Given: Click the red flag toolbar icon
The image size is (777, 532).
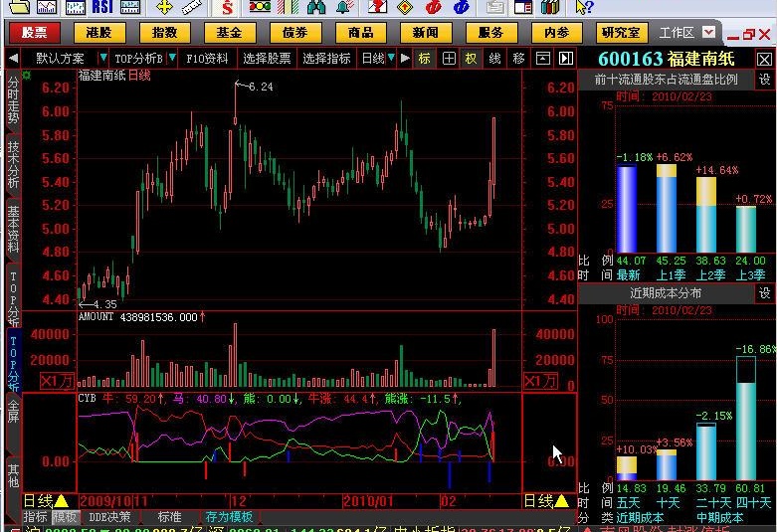Looking at the screenshot, I should (378, 6).
